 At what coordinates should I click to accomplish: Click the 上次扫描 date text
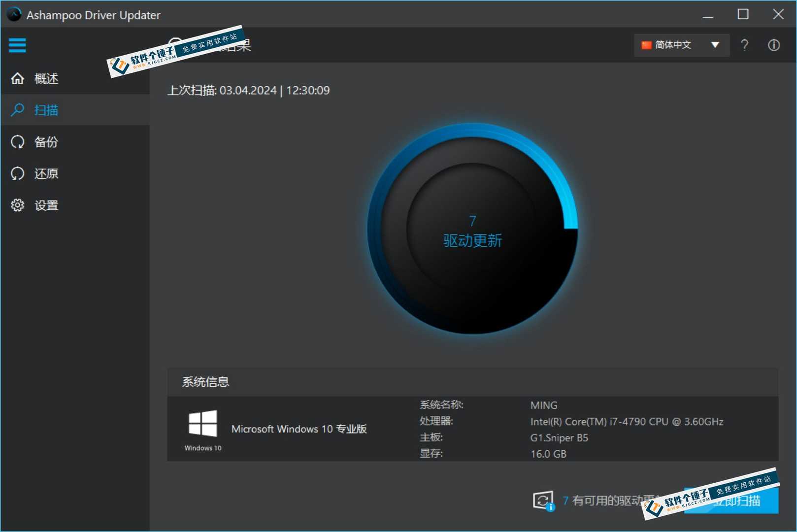249,90
